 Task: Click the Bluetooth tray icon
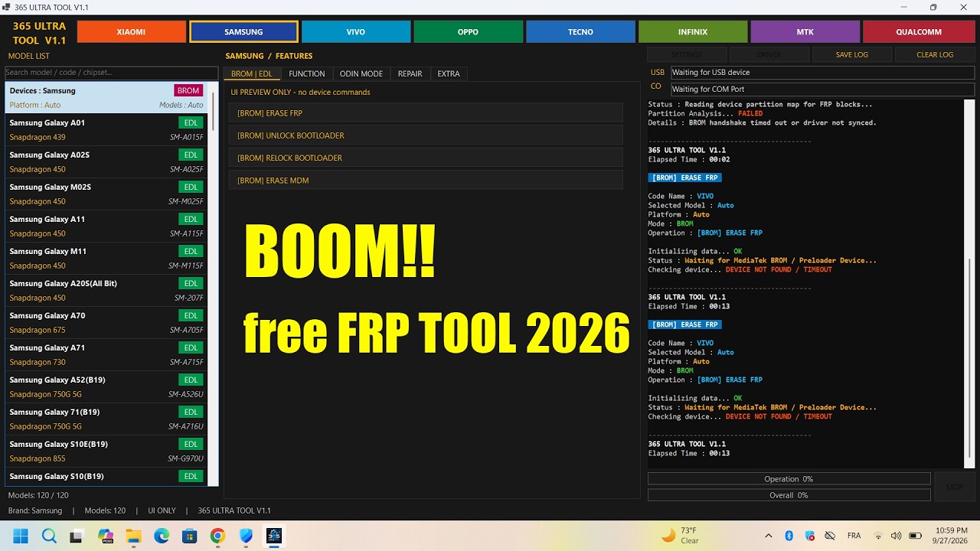click(x=789, y=536)
